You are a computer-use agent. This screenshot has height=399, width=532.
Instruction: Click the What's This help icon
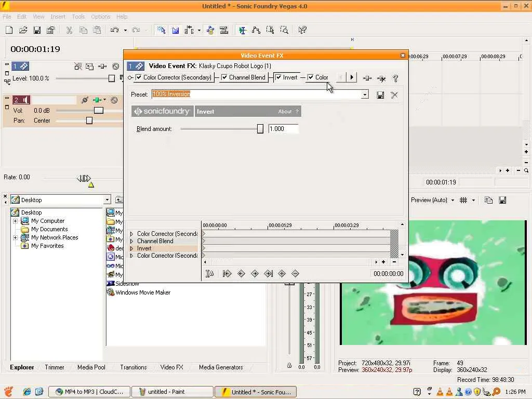click(302, 30)
